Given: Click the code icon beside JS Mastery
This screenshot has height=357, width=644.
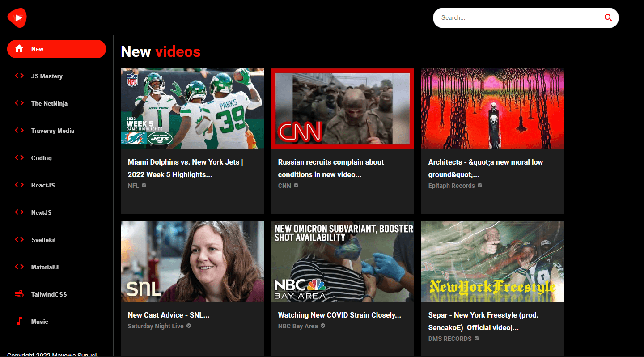Looking at the screenshot, I should click(19, 76).
